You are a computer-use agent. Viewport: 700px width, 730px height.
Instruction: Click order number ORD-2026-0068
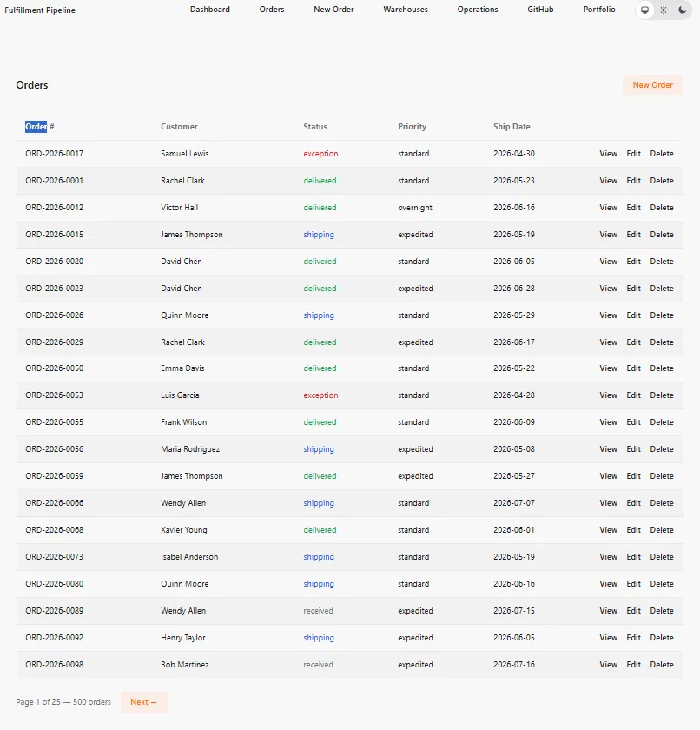click(x=55, y=530)
